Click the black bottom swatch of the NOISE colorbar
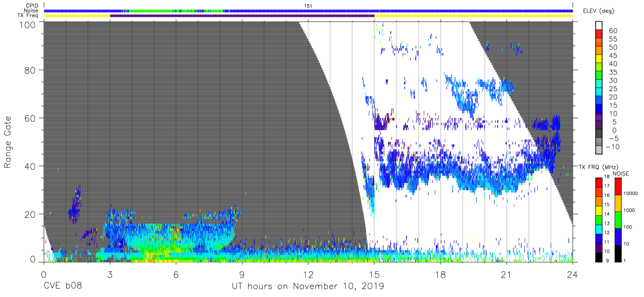This screenshot has height=297, width=644. 617,254
